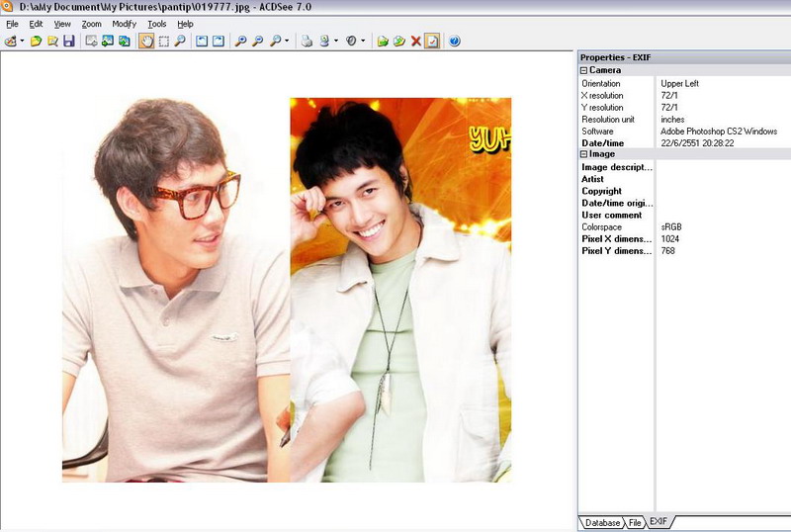The width and height of the screenshot is (791, 532).
Task: Open the Edit menu
Action: point(36,24)
